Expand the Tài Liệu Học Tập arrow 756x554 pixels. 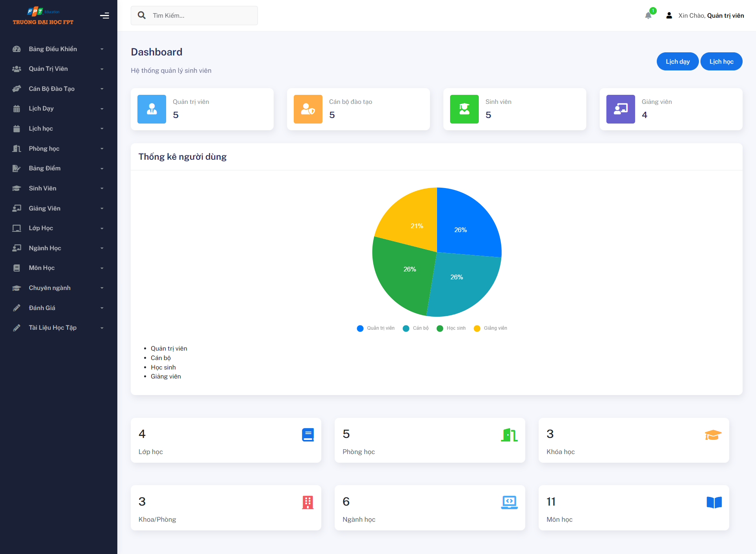(102, 328)
